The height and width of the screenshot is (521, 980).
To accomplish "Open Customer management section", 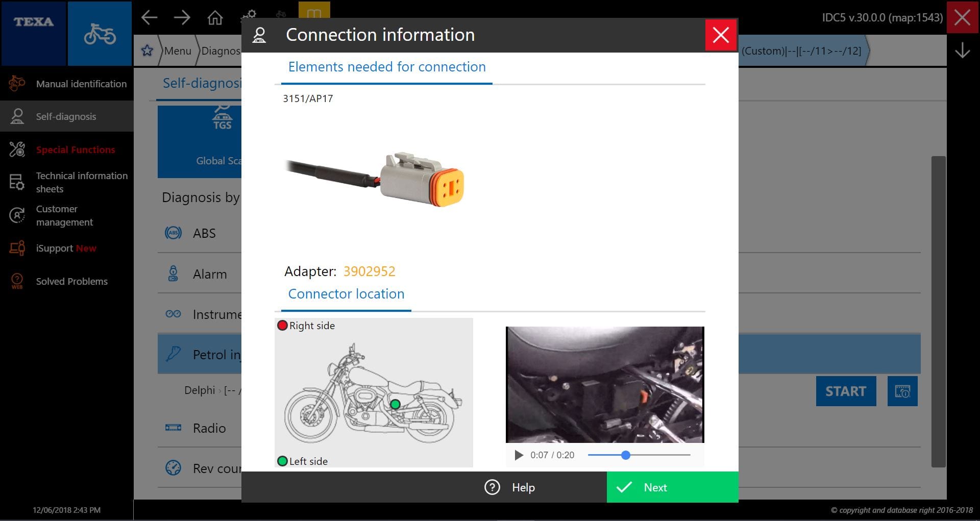I will point(64,215).
